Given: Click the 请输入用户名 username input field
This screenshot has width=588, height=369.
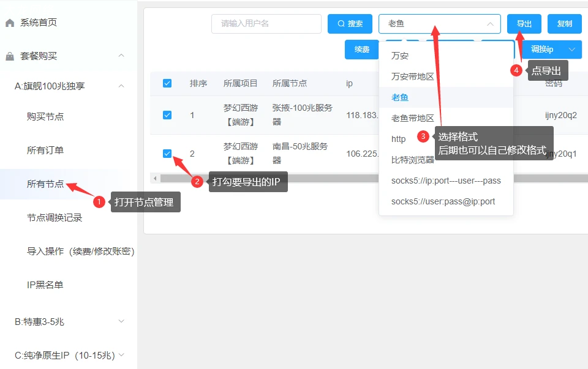Looking at the screenshot, I should coord(266,24).
